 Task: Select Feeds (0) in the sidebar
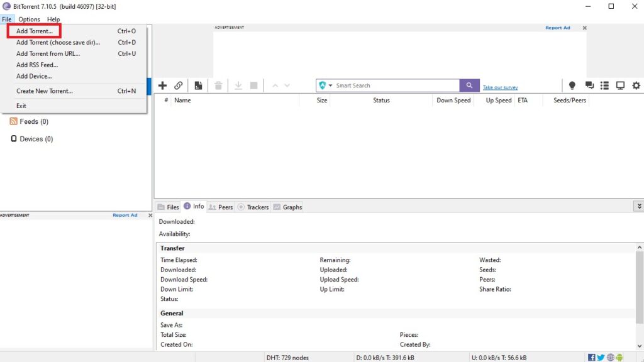pos(34,121)
